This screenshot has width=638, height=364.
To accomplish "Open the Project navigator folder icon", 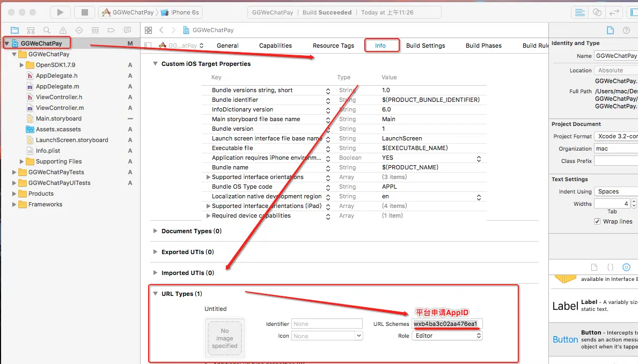I will pos(14,30).
